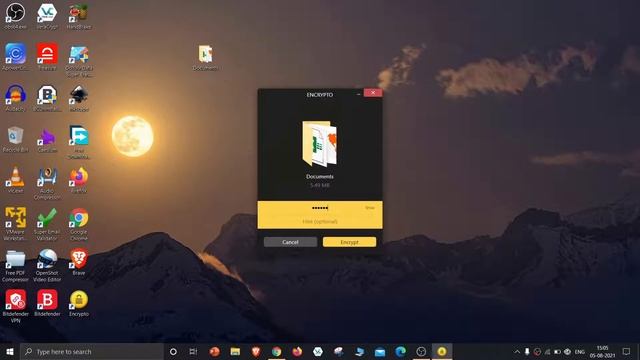Open the Action Center notifications
The width and height of the screenshot is (640, 360).
pos(627,351)
